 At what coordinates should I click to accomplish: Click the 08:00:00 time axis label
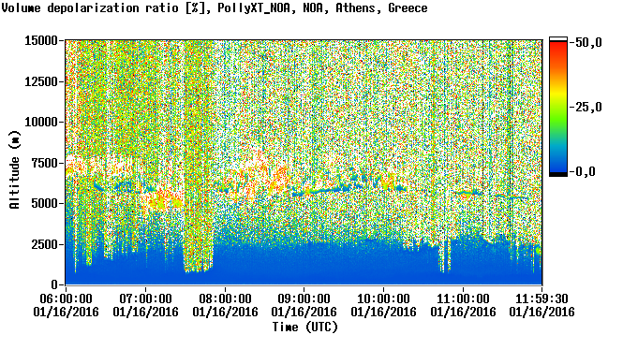[225, 298]
